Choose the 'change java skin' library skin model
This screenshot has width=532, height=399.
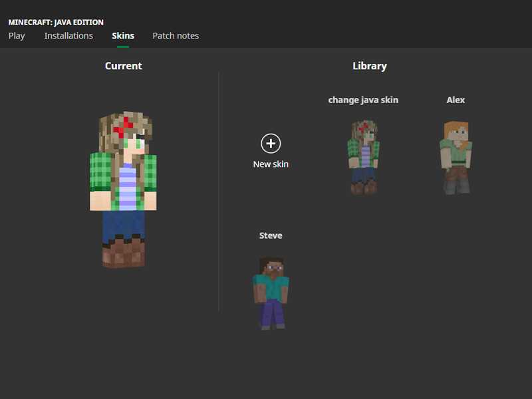point(363,158)
